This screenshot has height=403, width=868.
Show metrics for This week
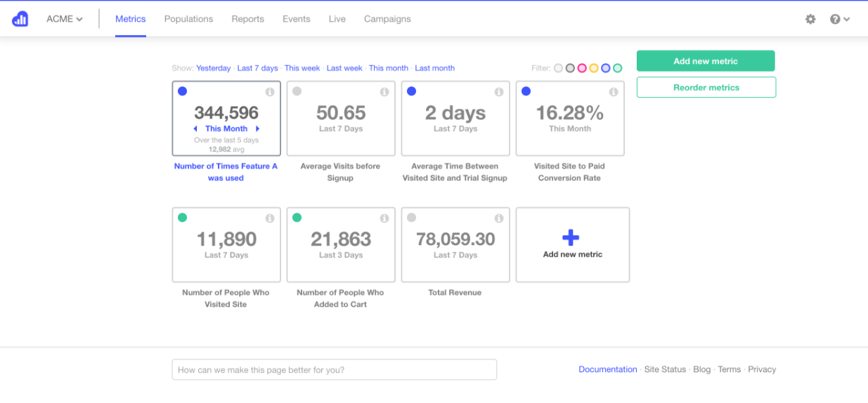pos(302,68)
